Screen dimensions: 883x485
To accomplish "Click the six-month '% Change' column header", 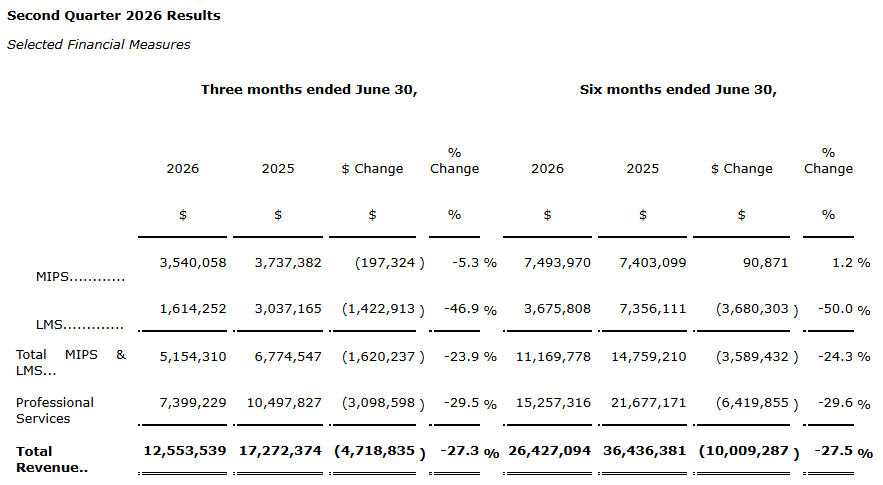I will [828, 161].
